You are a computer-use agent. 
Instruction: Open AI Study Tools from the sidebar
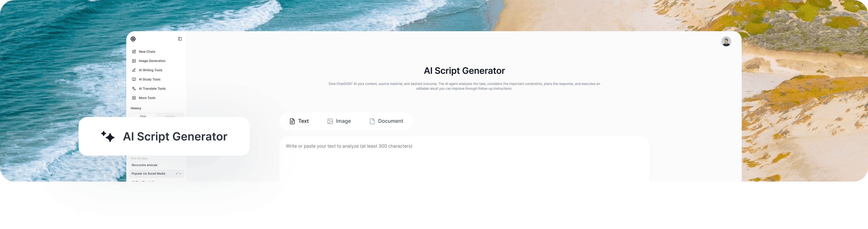click(x=150, y=79)
